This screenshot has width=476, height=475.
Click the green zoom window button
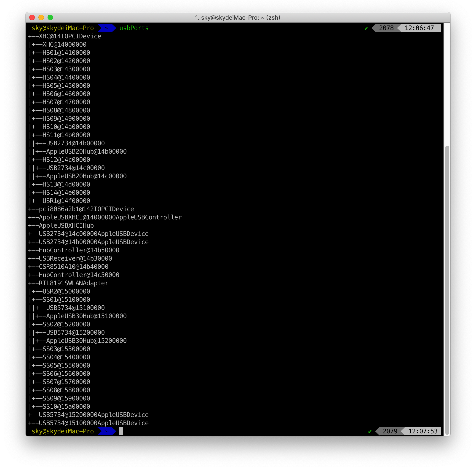pos(50,18)
